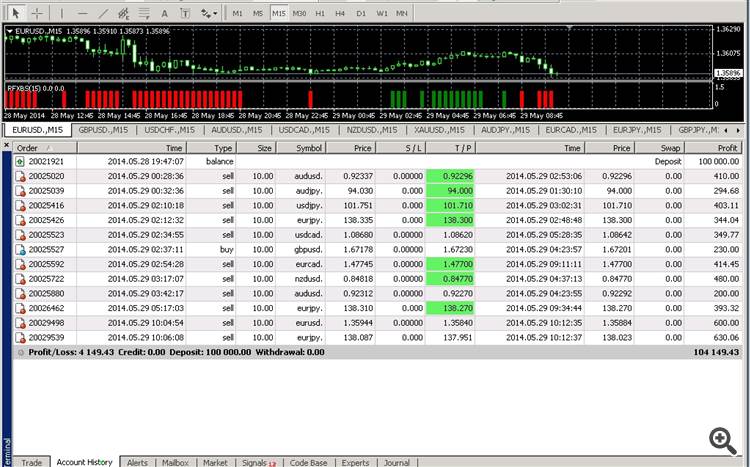Image resolution: width=750 pixels, height=467 pixels.
Task: Click the green T/P cell 138.270
Action: coord(450,308)
